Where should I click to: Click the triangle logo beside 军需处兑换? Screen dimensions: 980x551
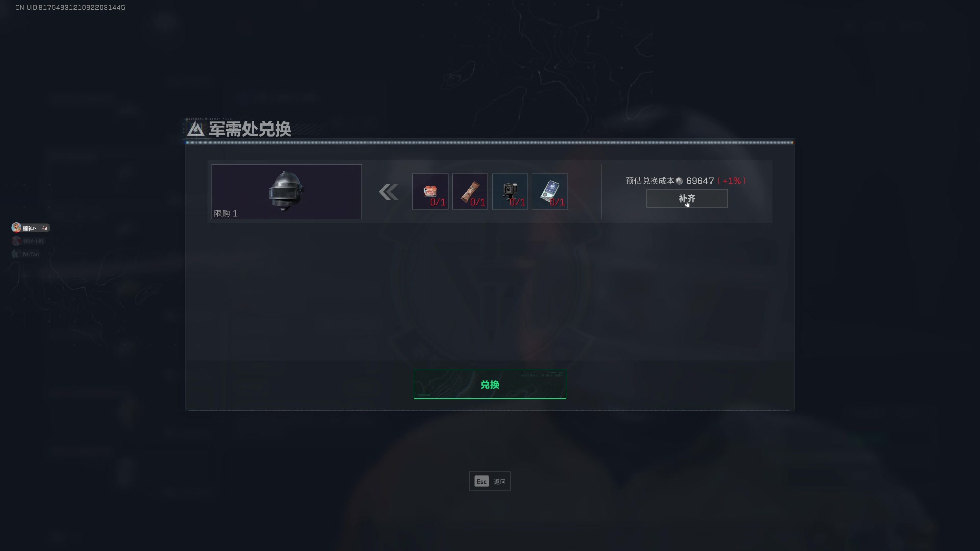[x=195, y=129]
